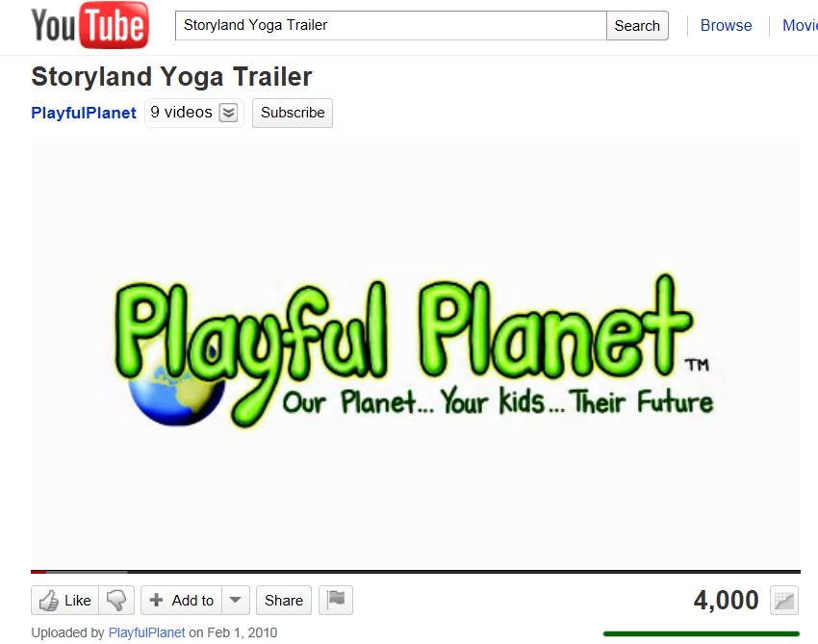Subscribe to the PlayfulPlanet channel
This screenshot has height=644, width=818.
pos(293,113)
